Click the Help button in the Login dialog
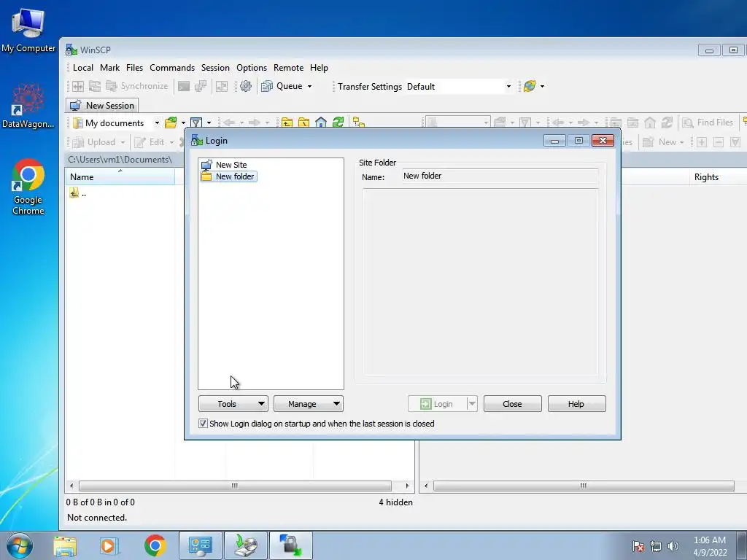Viewport: 747px width, 560px height. 576,404
